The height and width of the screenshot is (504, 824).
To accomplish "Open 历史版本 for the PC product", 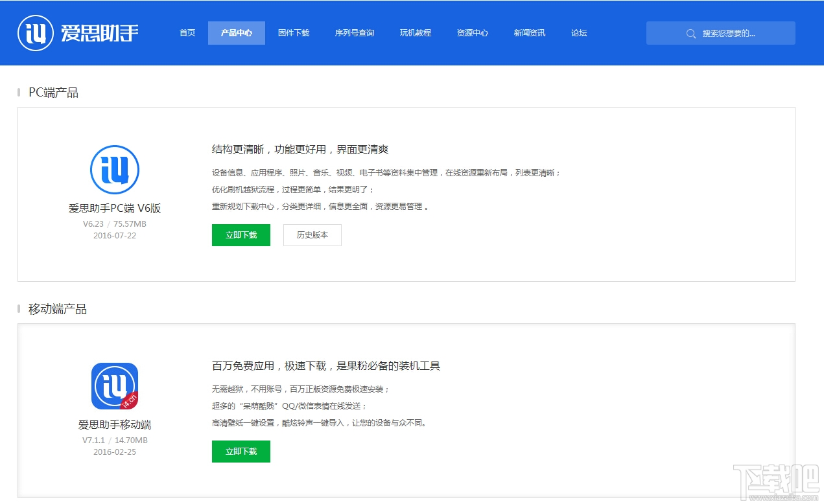I will tap(312, 235).
